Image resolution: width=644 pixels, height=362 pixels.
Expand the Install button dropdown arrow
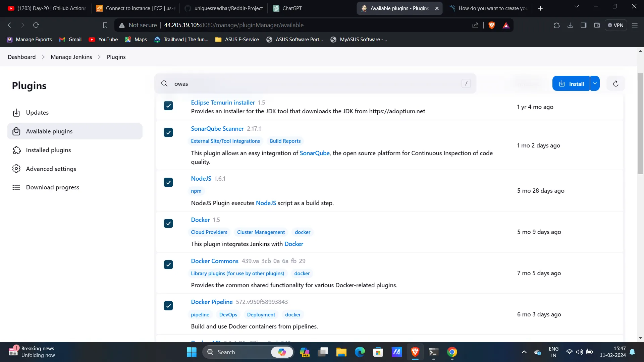coord(595,84)
